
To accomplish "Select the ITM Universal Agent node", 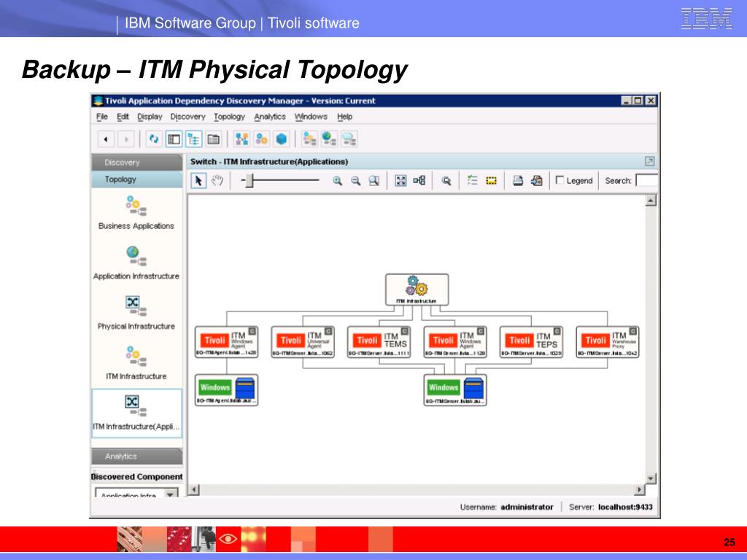I will pos(303,342).
